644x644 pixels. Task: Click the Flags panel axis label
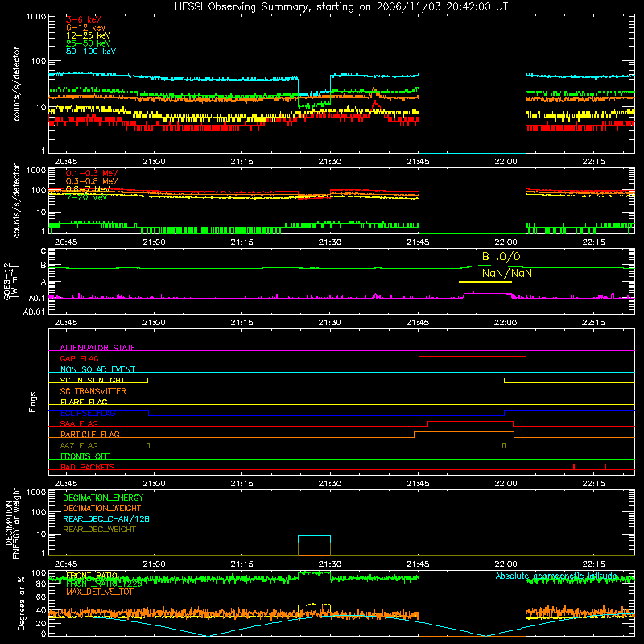(32, 402)
